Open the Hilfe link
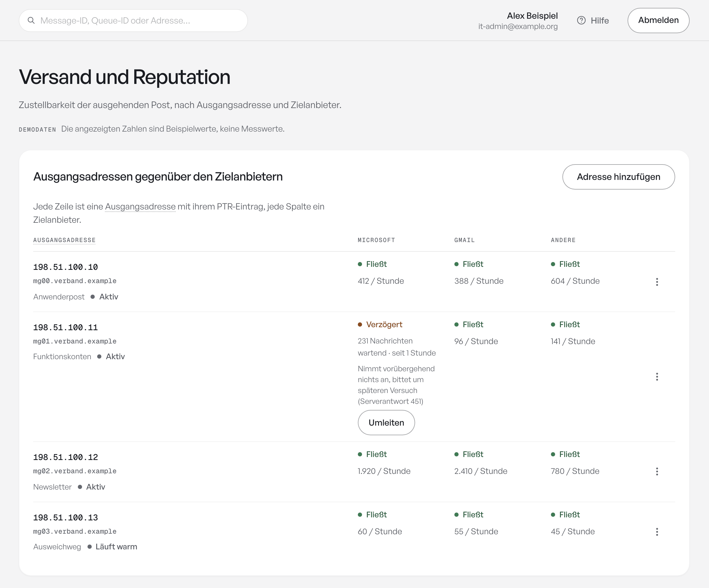The height and width of the screenshot is (588, 709). click(593, 21)
